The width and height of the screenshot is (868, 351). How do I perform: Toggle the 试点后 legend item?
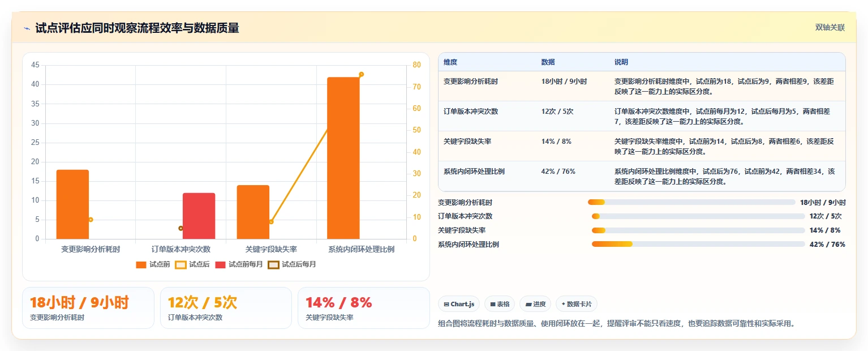192,264
